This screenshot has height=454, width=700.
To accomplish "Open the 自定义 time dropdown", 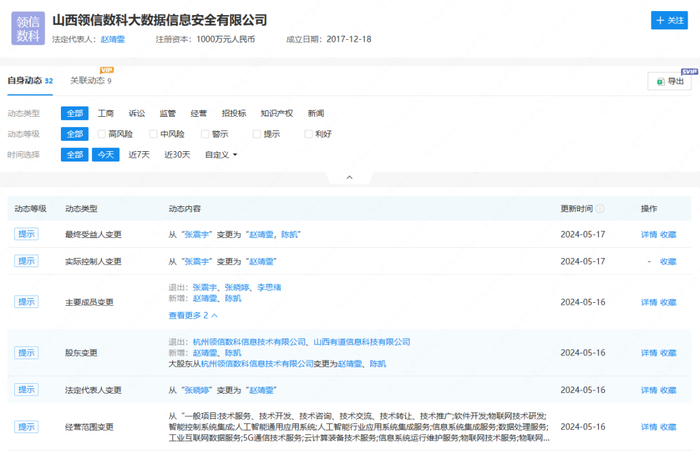I will [221, 155].
